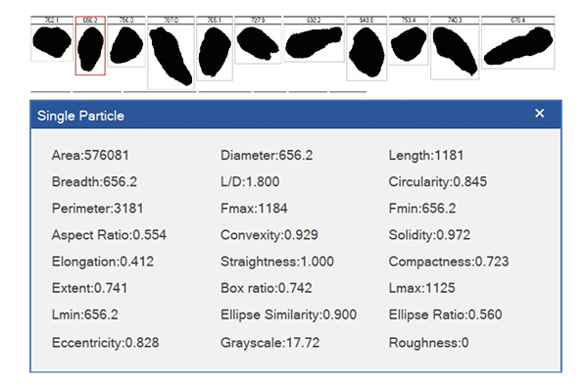588x388 pixels.
Task: Click the Grayscale:17.72 field
Action: [270, 343]
